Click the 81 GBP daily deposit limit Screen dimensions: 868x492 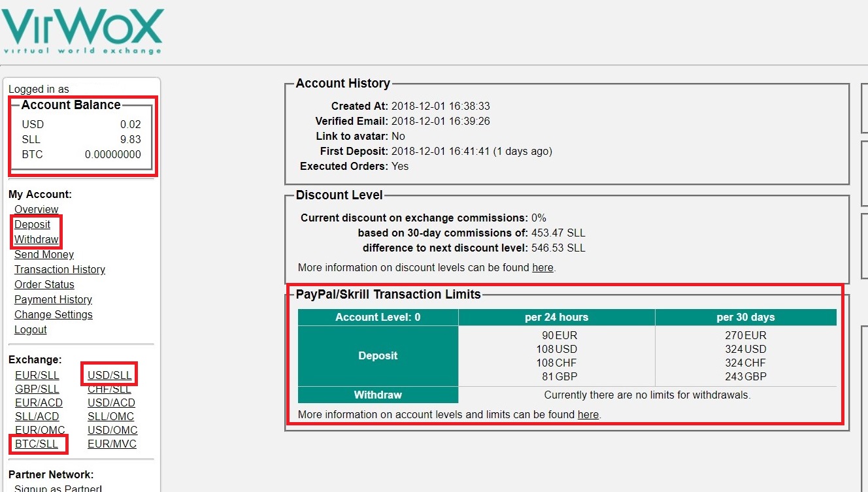(559, 377)
